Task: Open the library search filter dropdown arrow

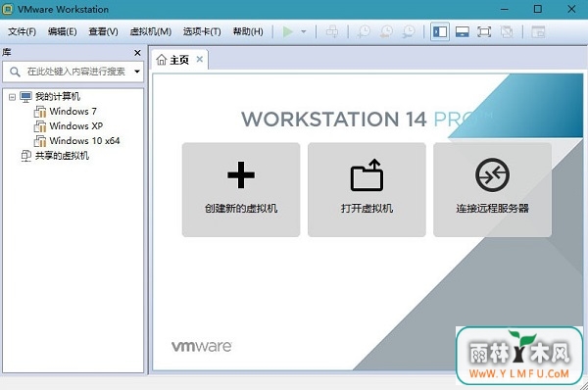Action: coord(137,72)
